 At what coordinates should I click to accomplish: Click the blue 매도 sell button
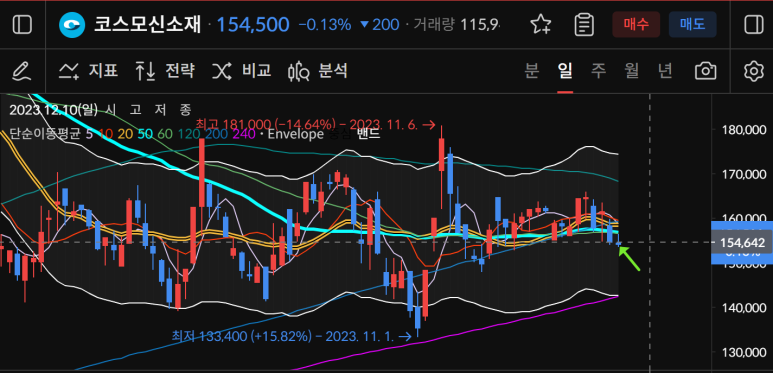pos(693,24)
